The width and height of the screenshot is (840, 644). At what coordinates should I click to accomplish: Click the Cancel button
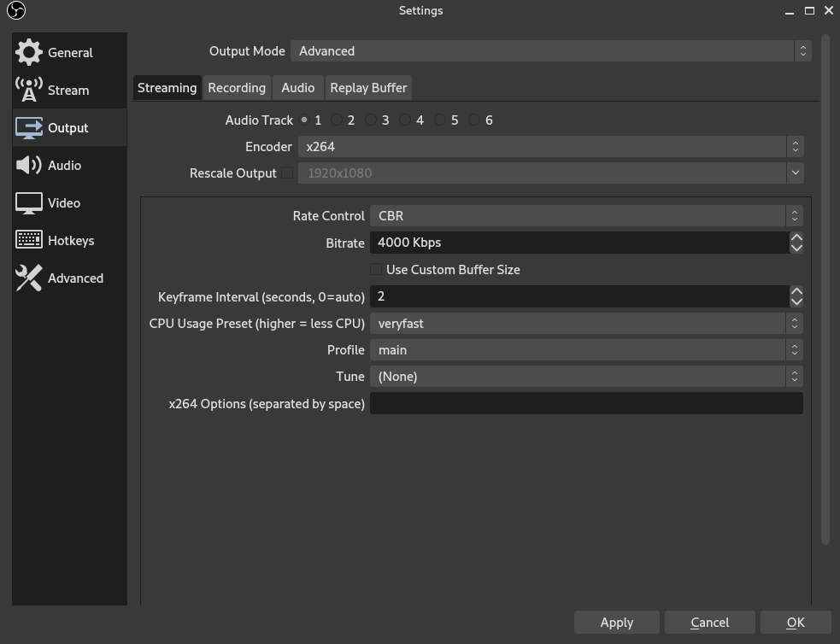point(710,623)
